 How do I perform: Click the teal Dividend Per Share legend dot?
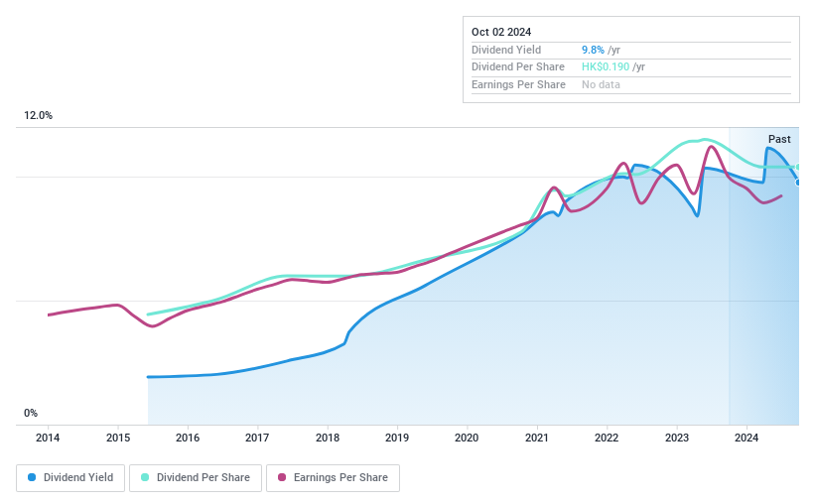(x=145, y=477)
